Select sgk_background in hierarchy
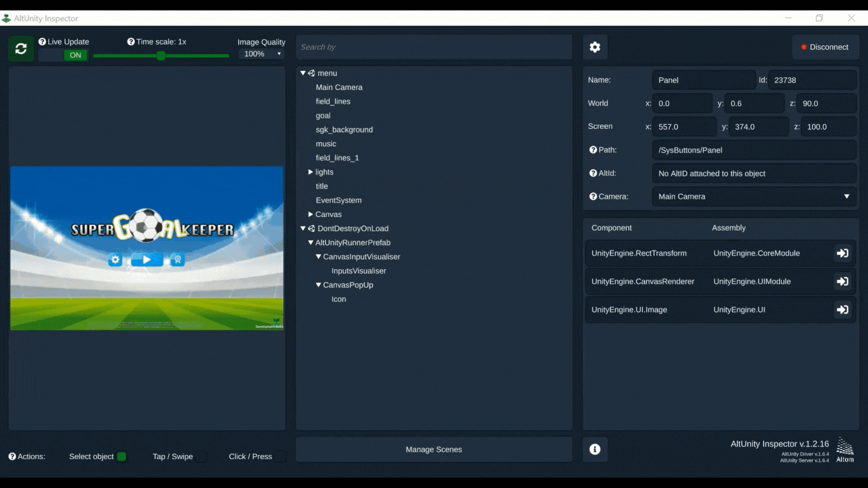 [344, 130]
